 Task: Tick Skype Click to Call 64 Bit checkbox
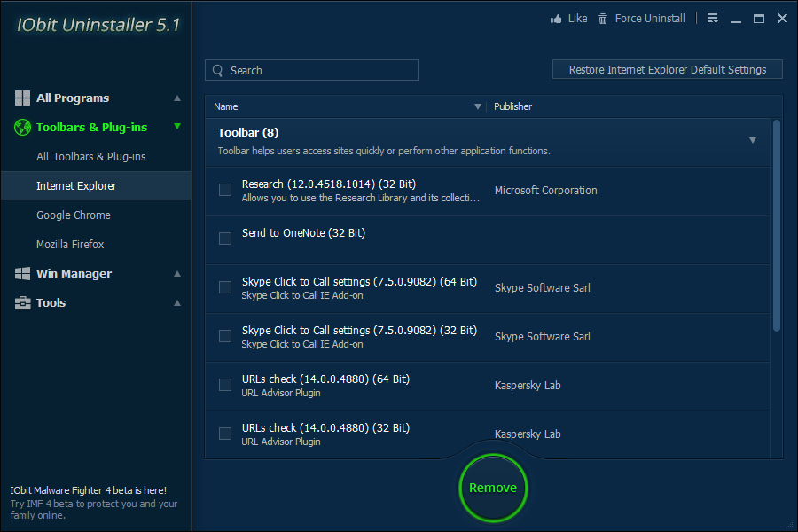[x=225, y=287]
